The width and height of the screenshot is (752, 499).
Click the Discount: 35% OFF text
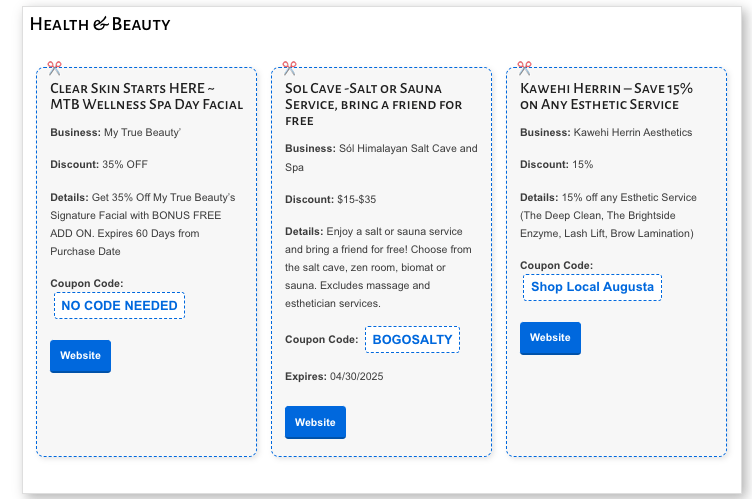coord(99,165)
